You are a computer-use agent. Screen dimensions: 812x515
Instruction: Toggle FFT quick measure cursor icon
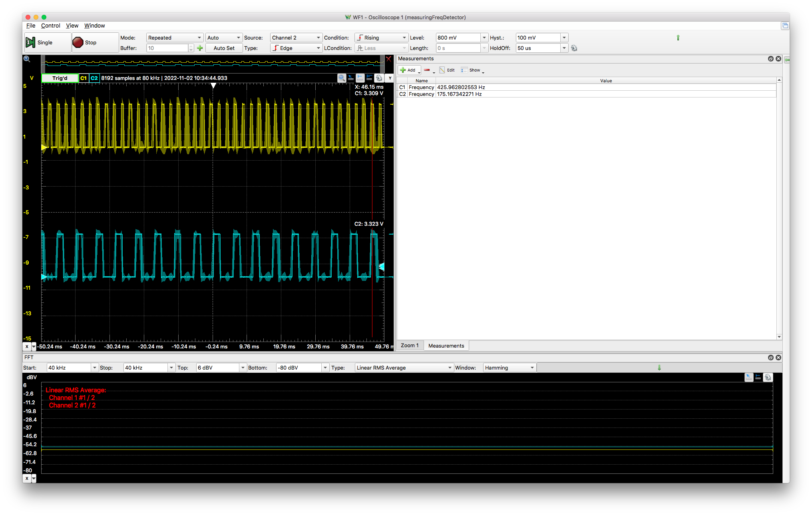749,377
